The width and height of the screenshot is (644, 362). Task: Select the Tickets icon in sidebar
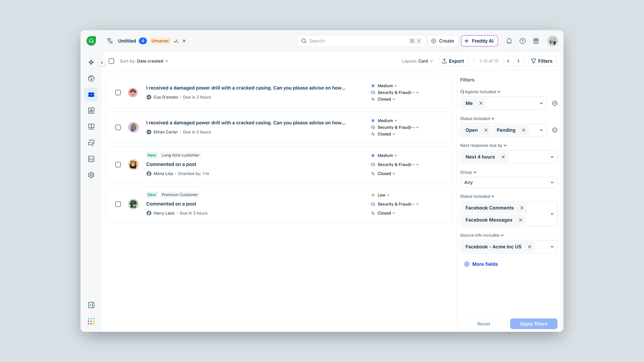[x=91, y=95]
